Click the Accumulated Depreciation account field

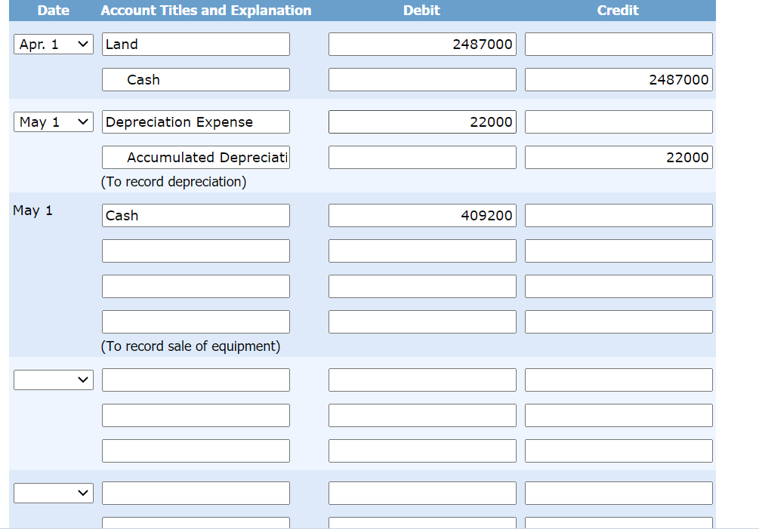196,157
